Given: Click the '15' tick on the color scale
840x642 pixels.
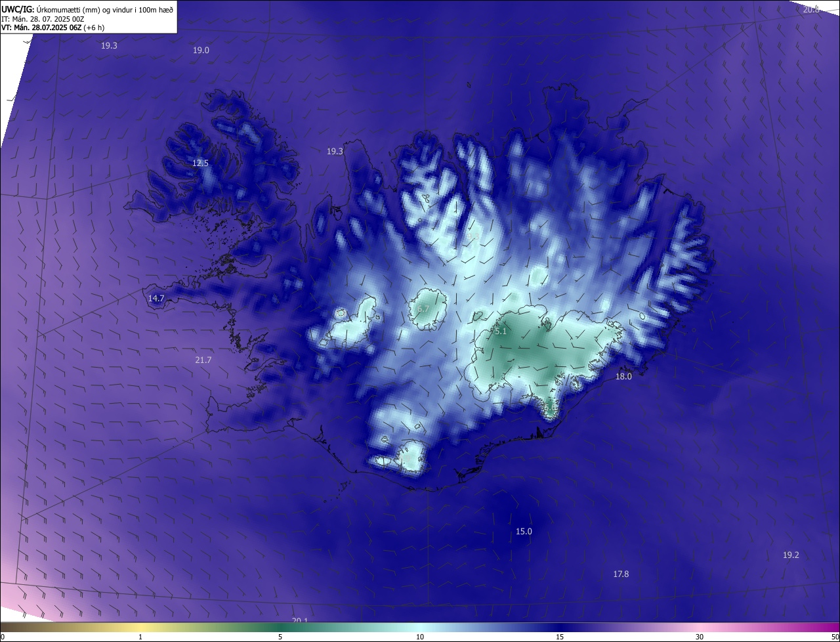Looking at the screenshot, I should point(560,637).
